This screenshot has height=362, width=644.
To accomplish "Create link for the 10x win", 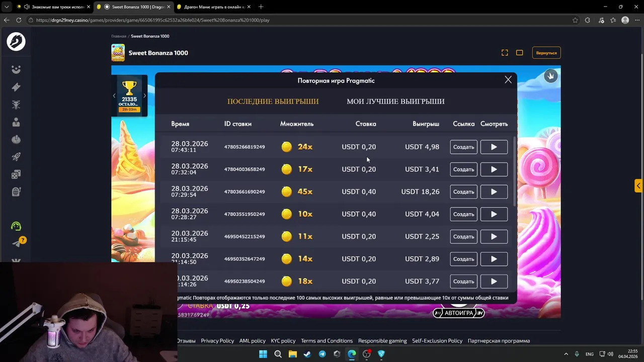I will pyautogui.click(x=463, y=214).
